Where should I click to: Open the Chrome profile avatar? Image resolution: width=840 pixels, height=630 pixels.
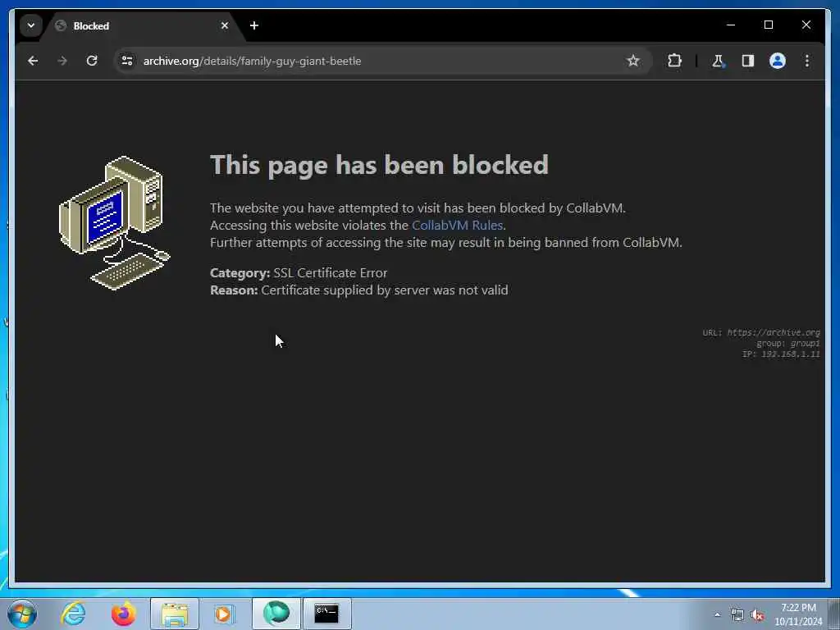778,61
